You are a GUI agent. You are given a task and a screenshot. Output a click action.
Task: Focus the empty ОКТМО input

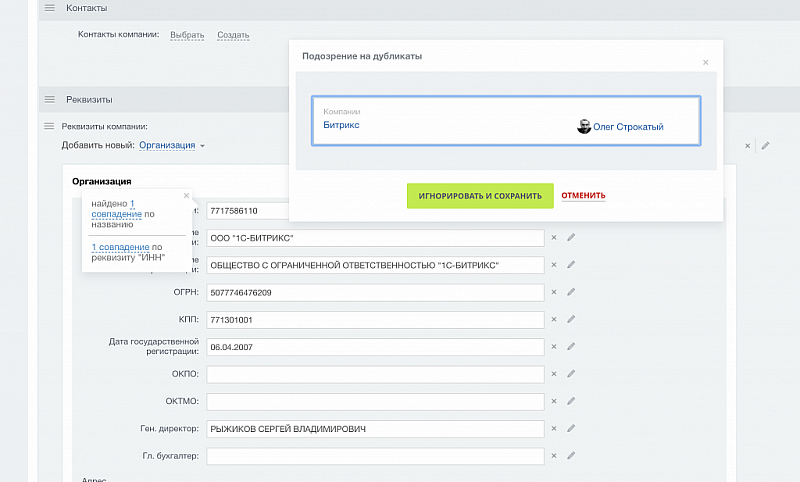click(376, 402)
